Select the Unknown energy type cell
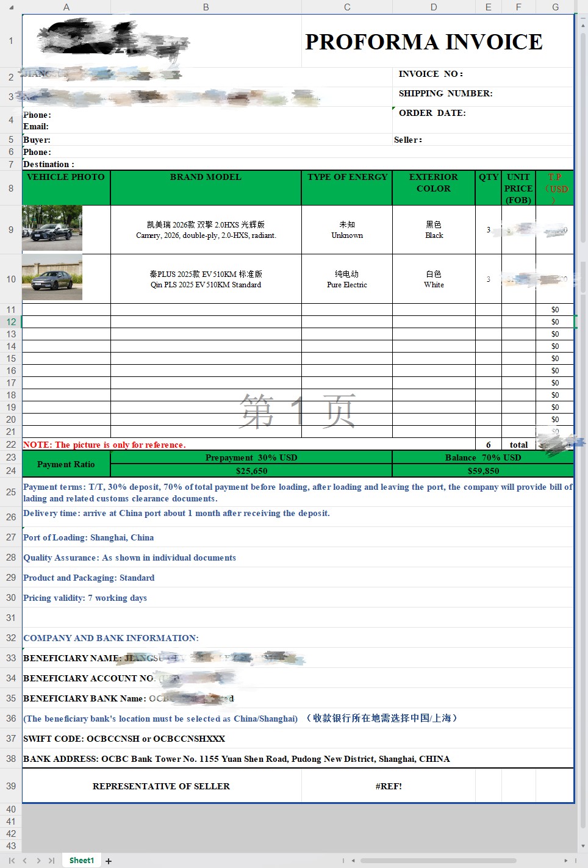Image resolution: width=588 pixels, height=868 pixels. pos(347,229)
